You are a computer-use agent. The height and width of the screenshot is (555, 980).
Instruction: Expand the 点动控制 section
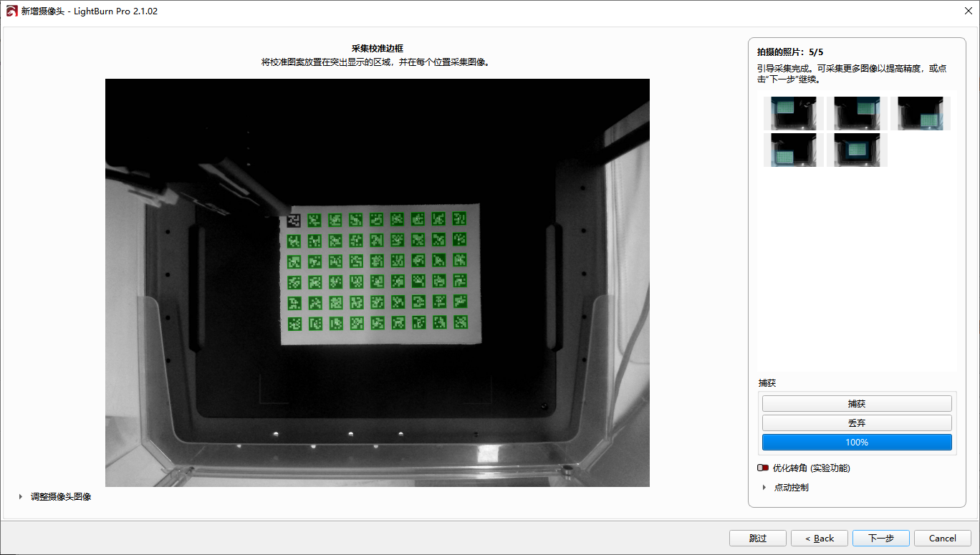(x=764, y=488)
